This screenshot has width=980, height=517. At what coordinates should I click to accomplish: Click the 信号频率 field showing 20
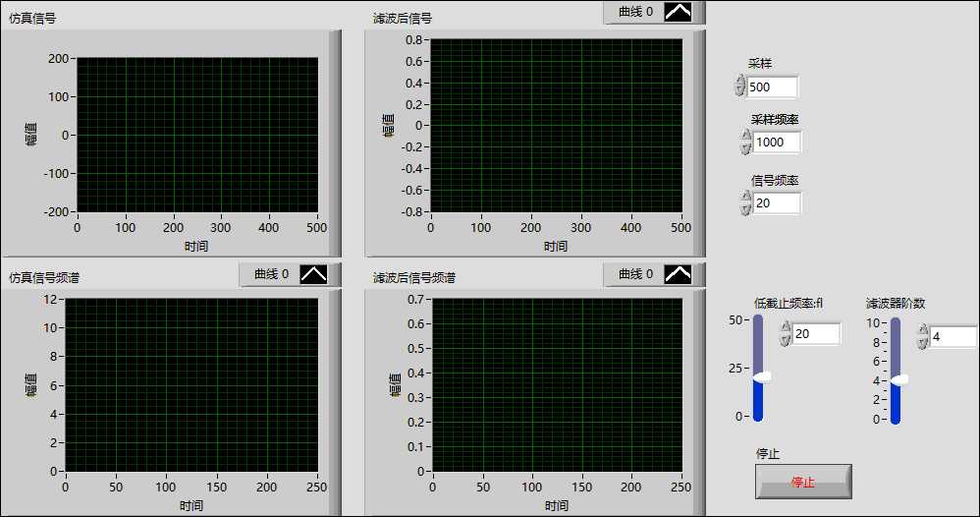tap(777, 202)
